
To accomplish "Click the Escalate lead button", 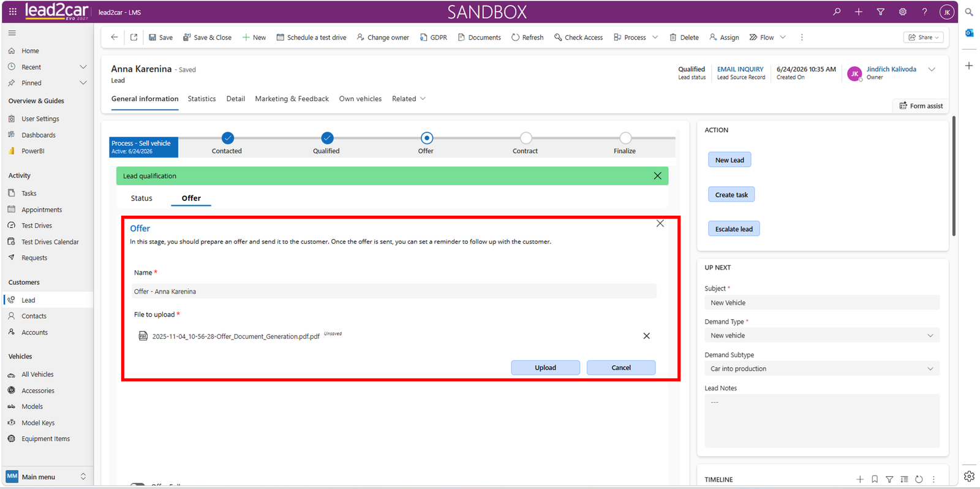I will 734,229.
